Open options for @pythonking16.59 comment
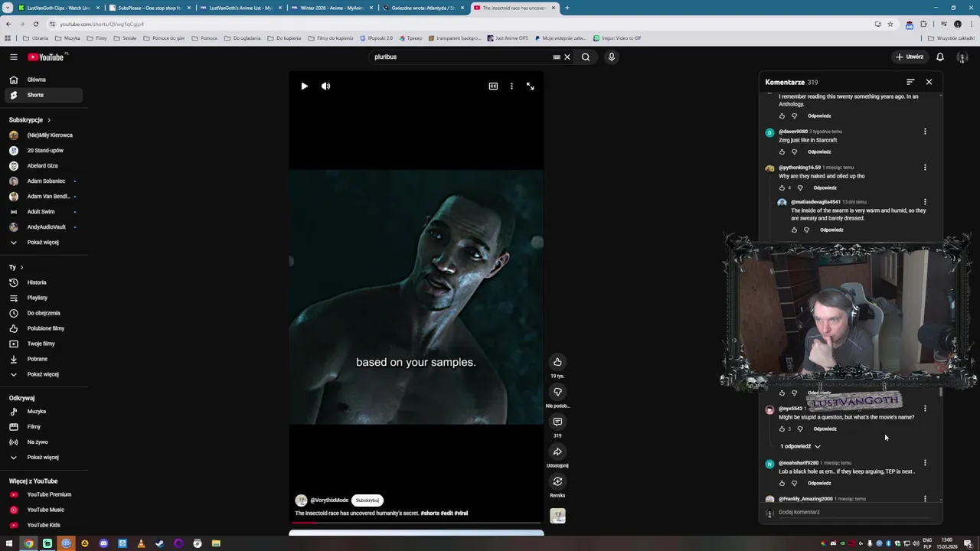This screenshot has width=980, height=551. [x=925, y=168]
